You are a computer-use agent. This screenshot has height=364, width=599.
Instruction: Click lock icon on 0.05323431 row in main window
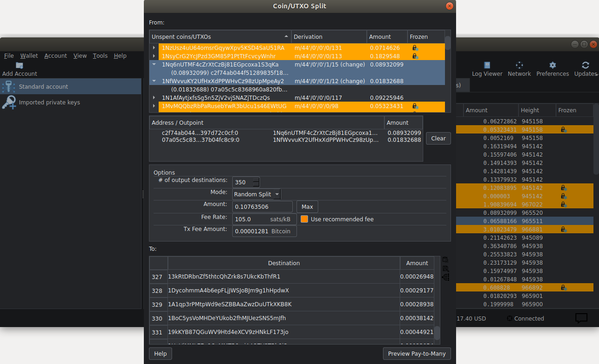pos(563,130)
